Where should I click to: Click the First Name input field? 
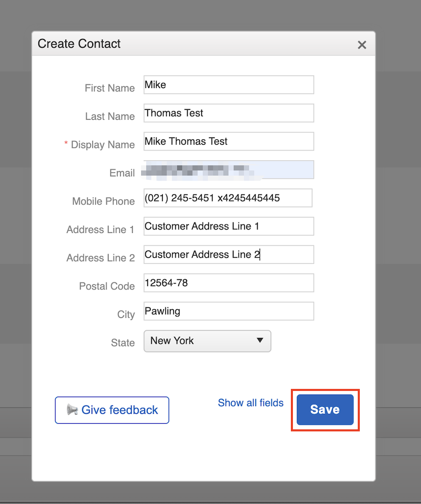point(228,85)
